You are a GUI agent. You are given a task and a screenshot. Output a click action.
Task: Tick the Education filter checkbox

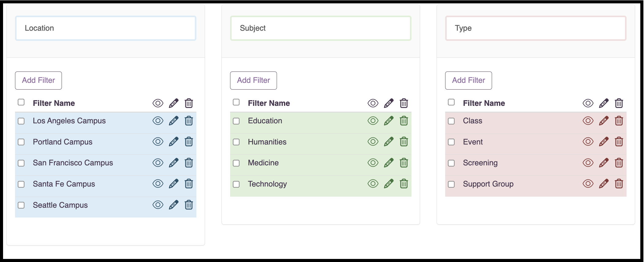tap(236, 121)
